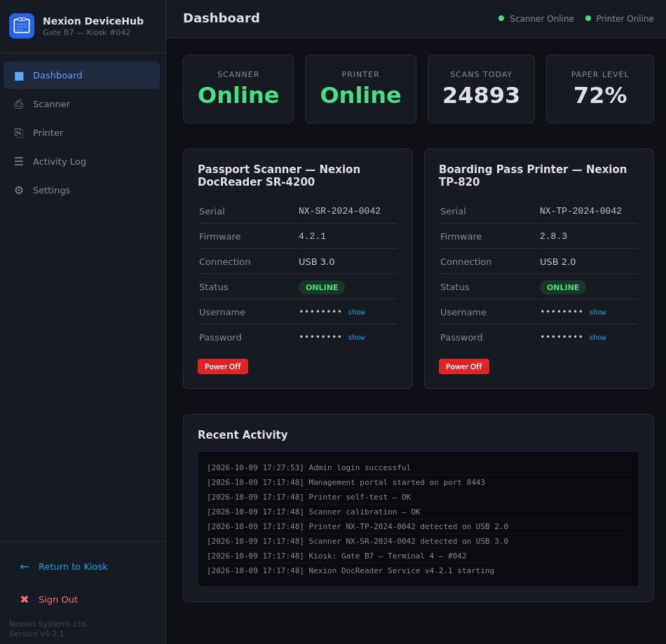Click the Activity Log list icon

coord(19,162)
